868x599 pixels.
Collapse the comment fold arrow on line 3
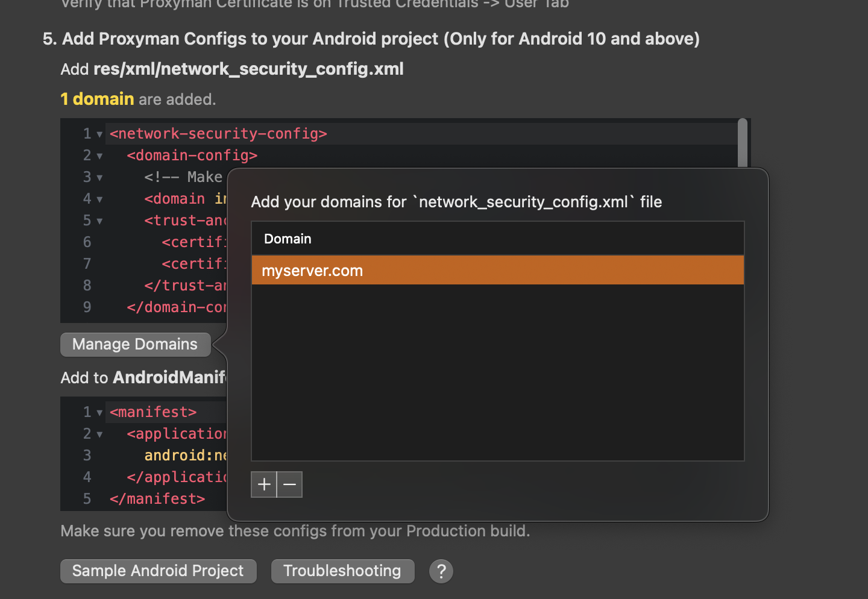(x=99, y=177)
